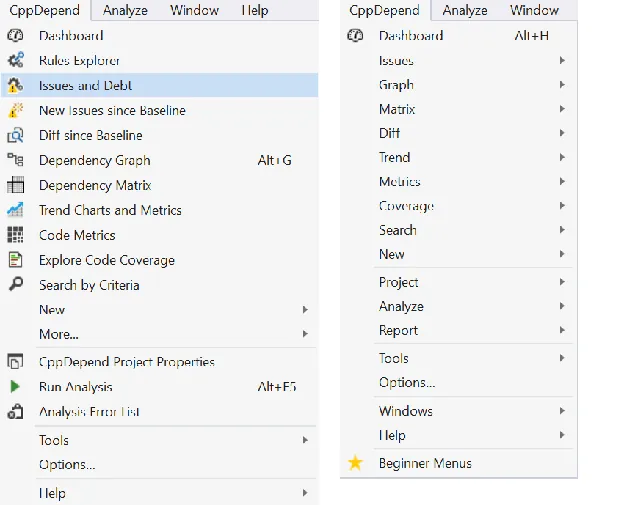
Task: Choose Run Analysis menu entry
Action: [160, 386]
